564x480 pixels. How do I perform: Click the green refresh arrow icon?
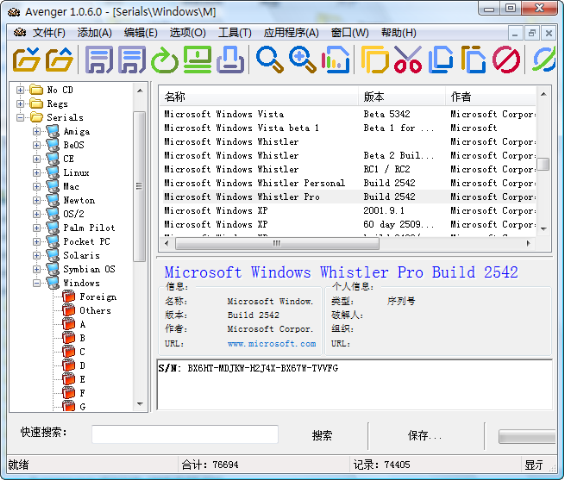(164, 59)
